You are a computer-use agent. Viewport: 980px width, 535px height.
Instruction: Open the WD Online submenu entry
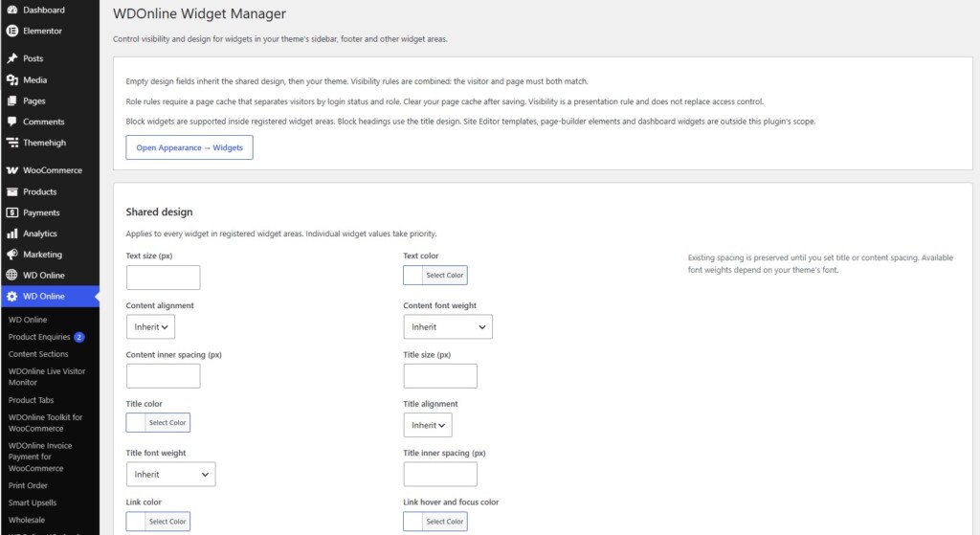[28, 320]
